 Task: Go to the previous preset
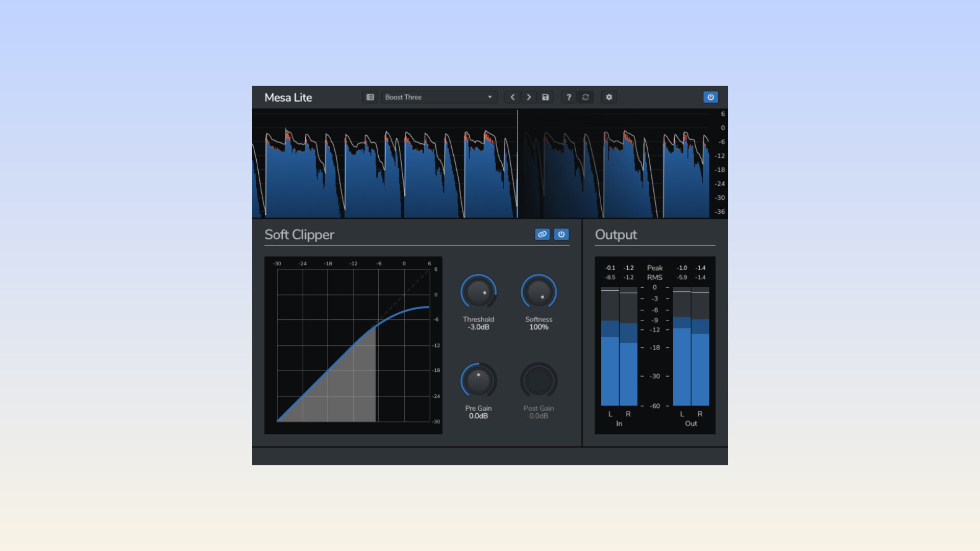[512, 97]
